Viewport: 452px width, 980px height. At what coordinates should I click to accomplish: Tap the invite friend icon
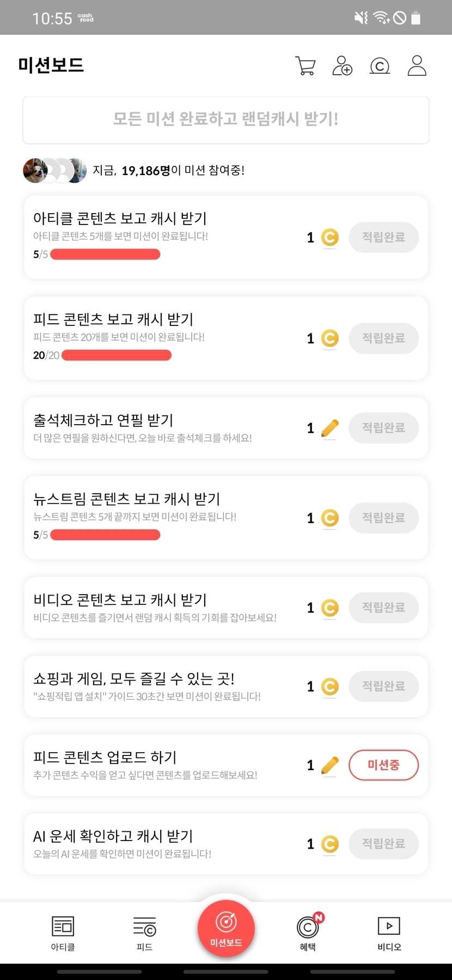(x=342, y=66)
